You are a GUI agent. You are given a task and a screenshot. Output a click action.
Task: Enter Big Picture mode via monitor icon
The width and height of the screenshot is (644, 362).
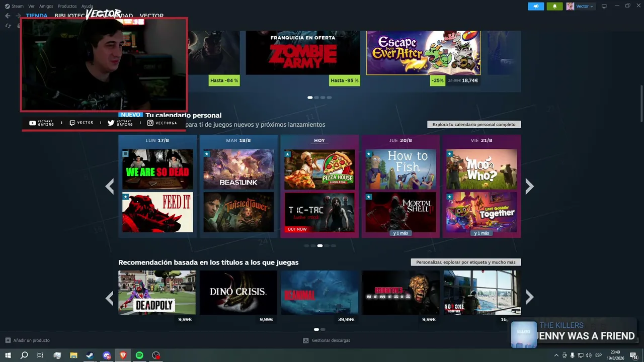point(604,6)
